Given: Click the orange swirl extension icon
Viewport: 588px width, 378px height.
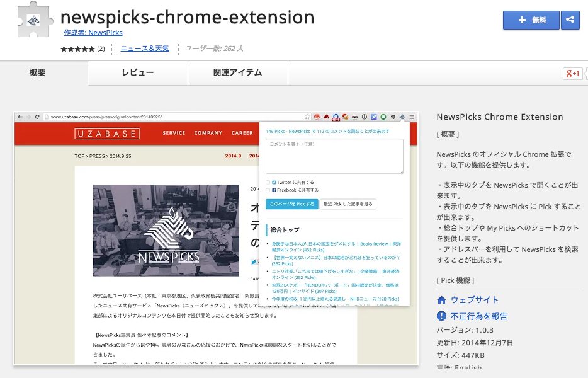Looking at the screenshot, I should (x=346, y=117).
